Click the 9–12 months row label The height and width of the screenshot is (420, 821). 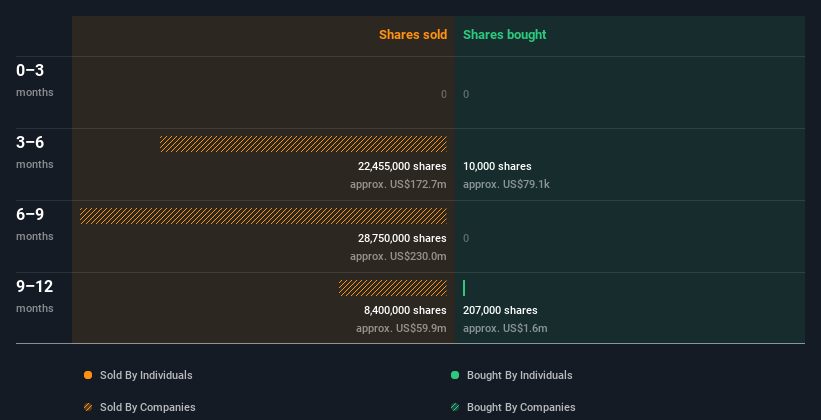[35, 296]
